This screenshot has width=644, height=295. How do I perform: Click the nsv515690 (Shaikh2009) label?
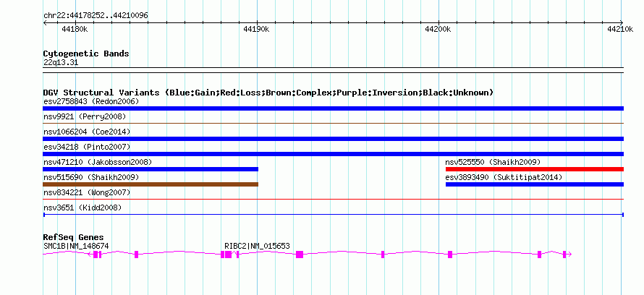point(91,177)
